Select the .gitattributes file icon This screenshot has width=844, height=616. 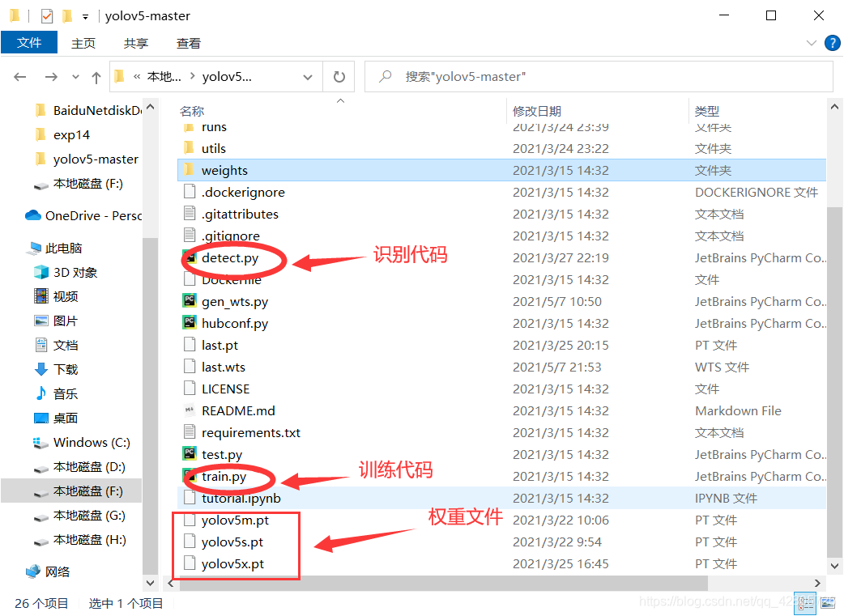tap(190, 214)
